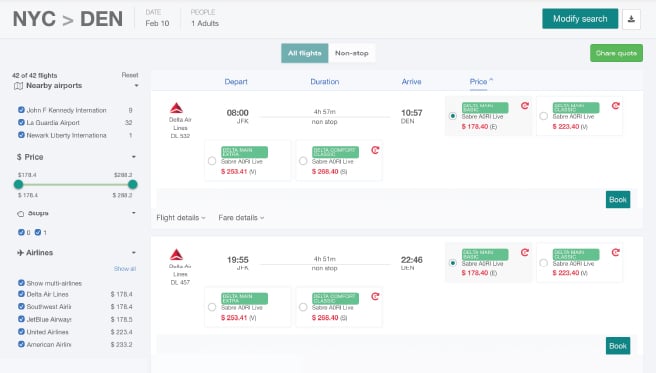The height and width of the screenshot is (373, 656).
Task: Refresh the $178.40 Main Basic fare of DL 532
Action: (x=525, y=106)
